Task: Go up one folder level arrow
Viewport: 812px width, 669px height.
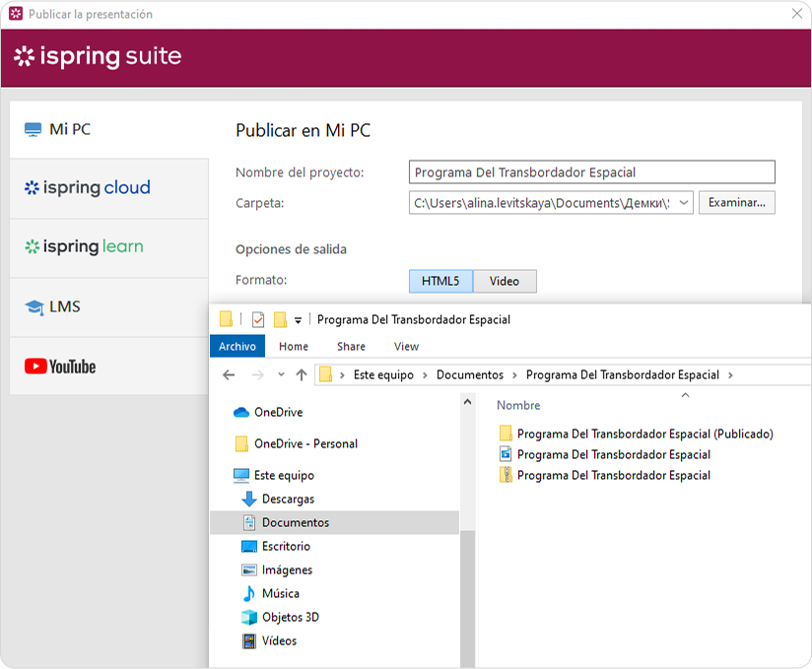Action: [x=302, y=374]
